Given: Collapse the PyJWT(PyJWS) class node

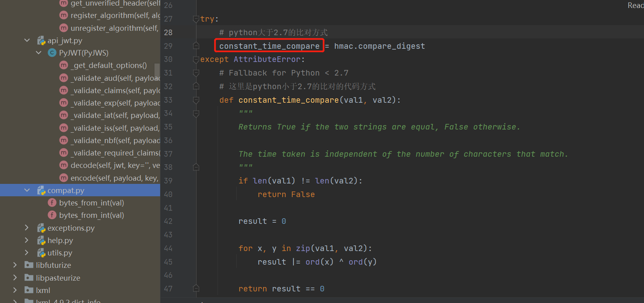Looking at the screenshot, I should [x=38, y=53].
